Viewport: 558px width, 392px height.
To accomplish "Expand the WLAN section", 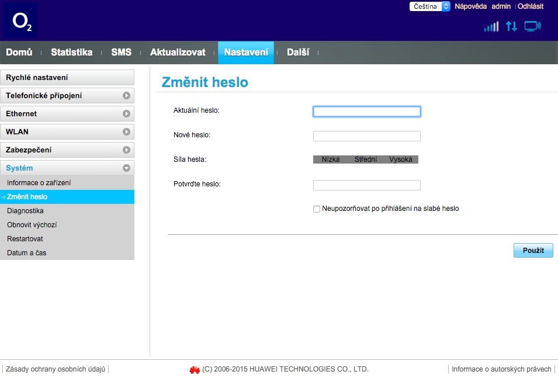I will 67,131.
